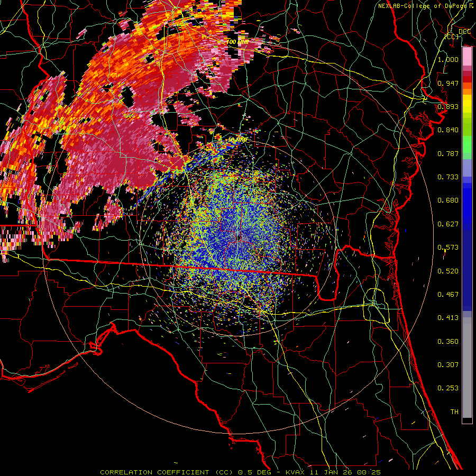Click the 0.520 legend value
476x476 pixels.
[448, 271]
